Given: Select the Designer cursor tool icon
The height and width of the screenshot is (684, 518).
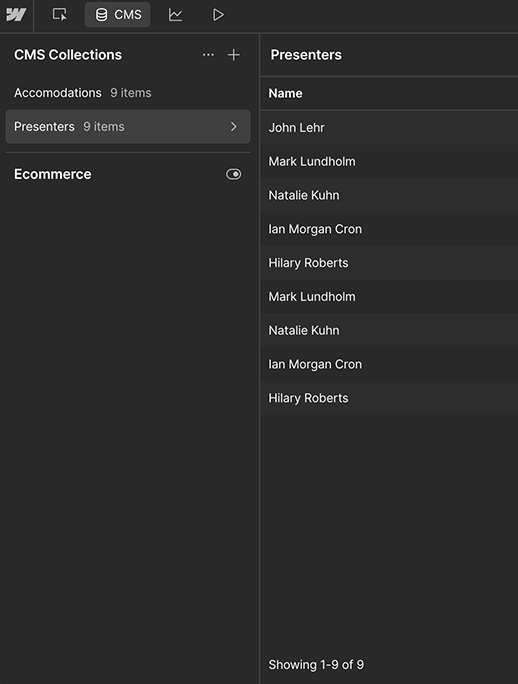Looking at the screenshot, I should pyautogui.click(x=59, y=15).
